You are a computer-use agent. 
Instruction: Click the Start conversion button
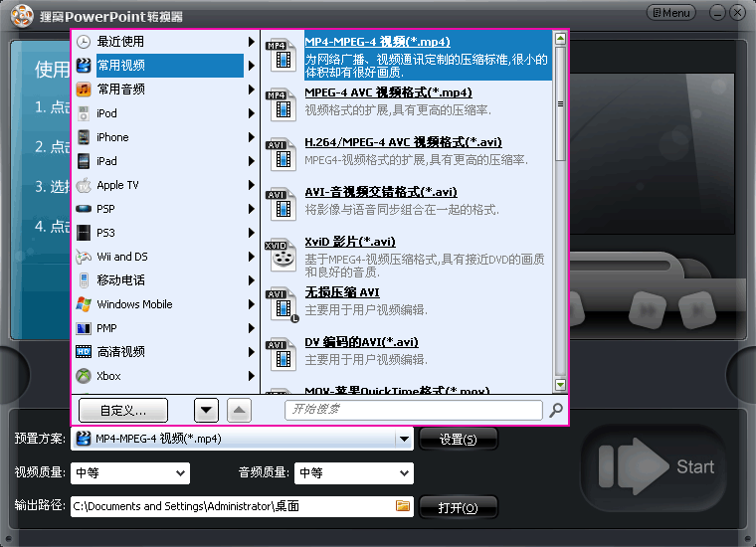tap(655, 466)
